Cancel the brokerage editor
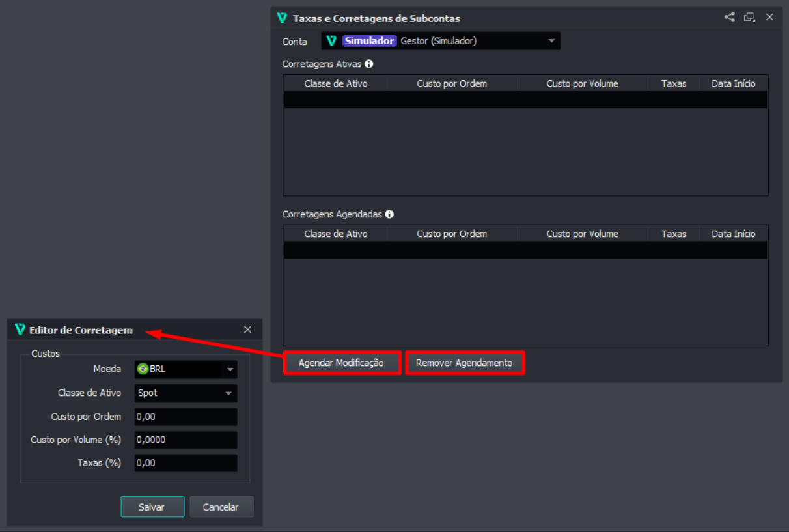This screenshot has width=789, height=532. [x=221, y=507]
